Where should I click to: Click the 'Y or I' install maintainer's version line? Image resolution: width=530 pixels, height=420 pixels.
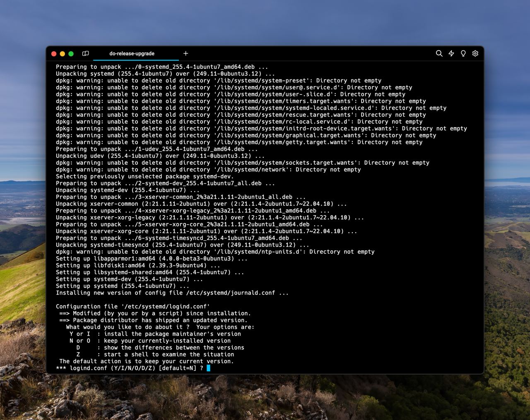pyautogui.click(x=155, y=334)
